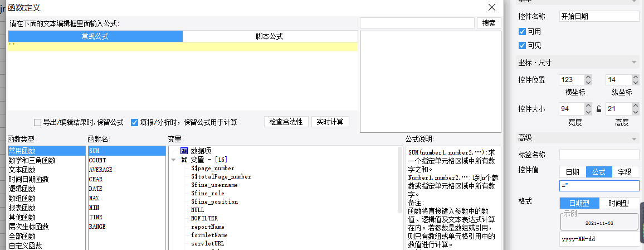Image resolution: width=644 pixels, height=250 pixels.
Task: Choose the 日期型 format tab
Action: coord(579,203)
